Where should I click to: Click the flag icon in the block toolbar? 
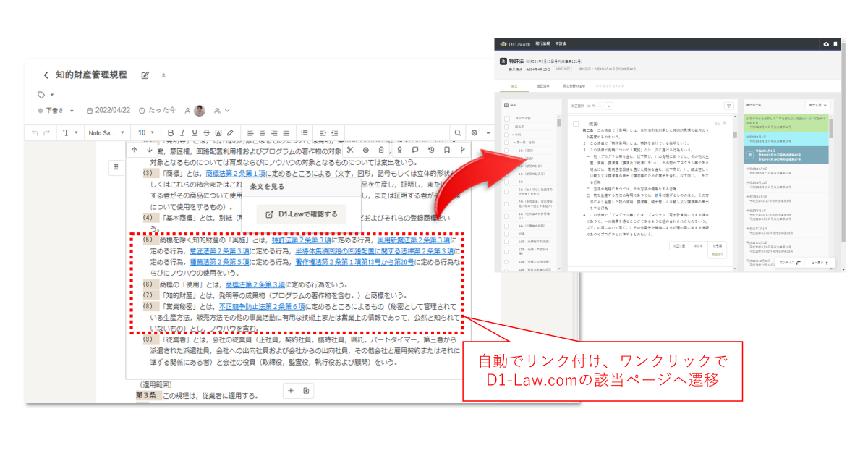point(463,150)
